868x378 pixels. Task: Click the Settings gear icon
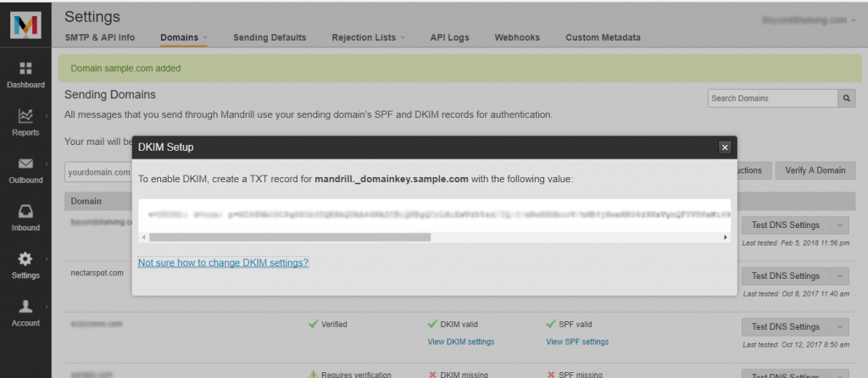click(25, 258)
